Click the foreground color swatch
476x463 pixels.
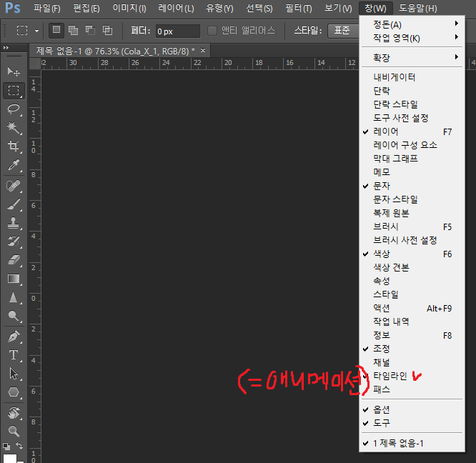tap(9, 458)
